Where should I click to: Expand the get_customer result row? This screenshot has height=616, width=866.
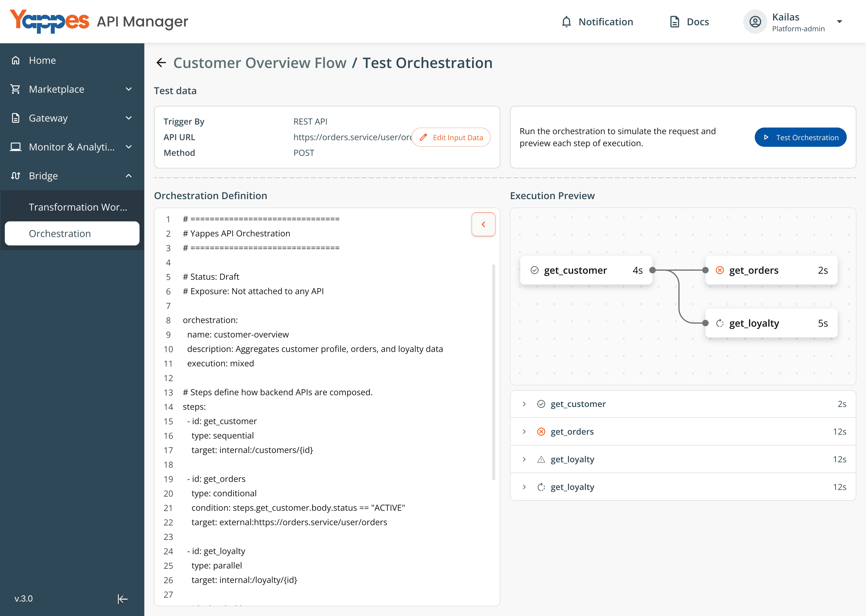pyautogui.click(x=524, y=404)
